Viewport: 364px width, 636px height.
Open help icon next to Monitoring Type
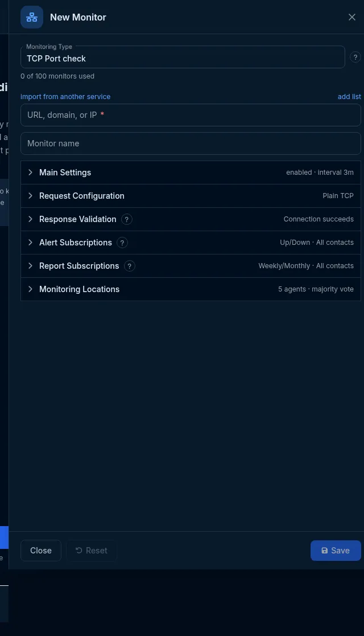[355, 57]
